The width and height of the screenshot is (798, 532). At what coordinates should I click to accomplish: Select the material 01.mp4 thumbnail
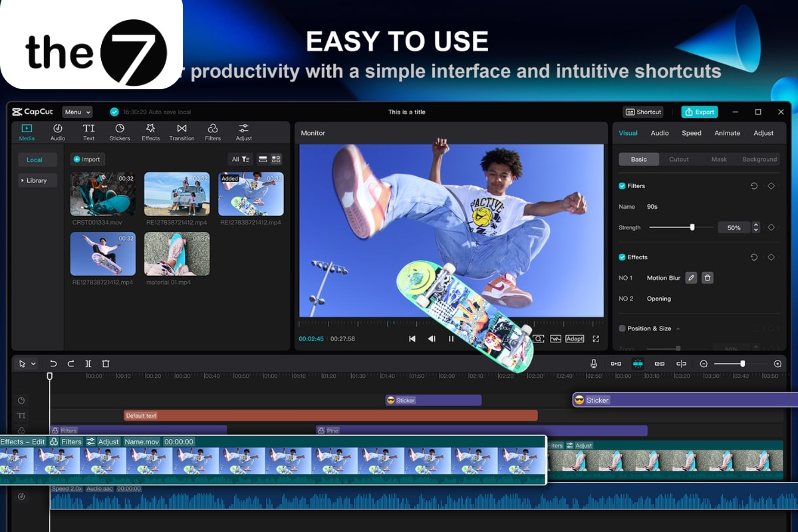pyautogui.click(x=177, y=254)
